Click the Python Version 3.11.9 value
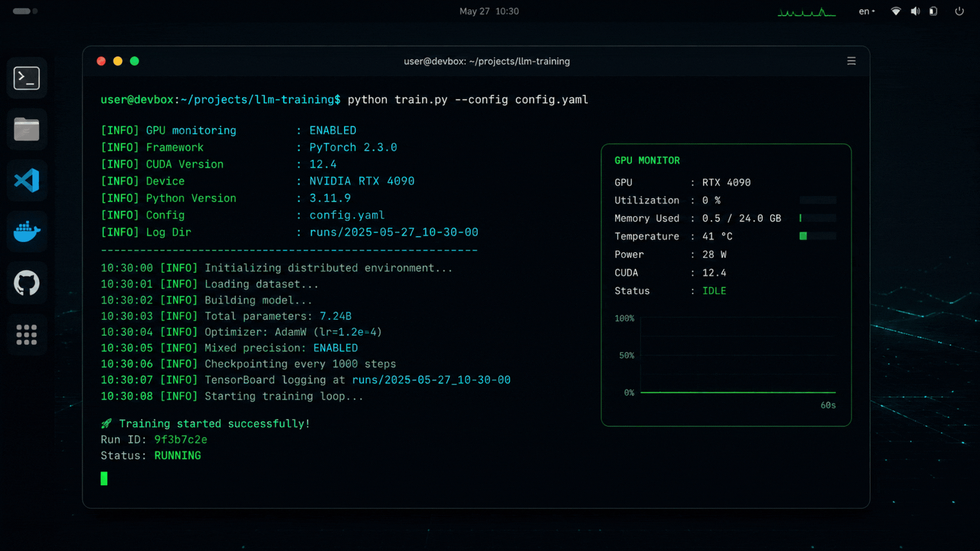The image size is (980, 551). tap(330, 198)
